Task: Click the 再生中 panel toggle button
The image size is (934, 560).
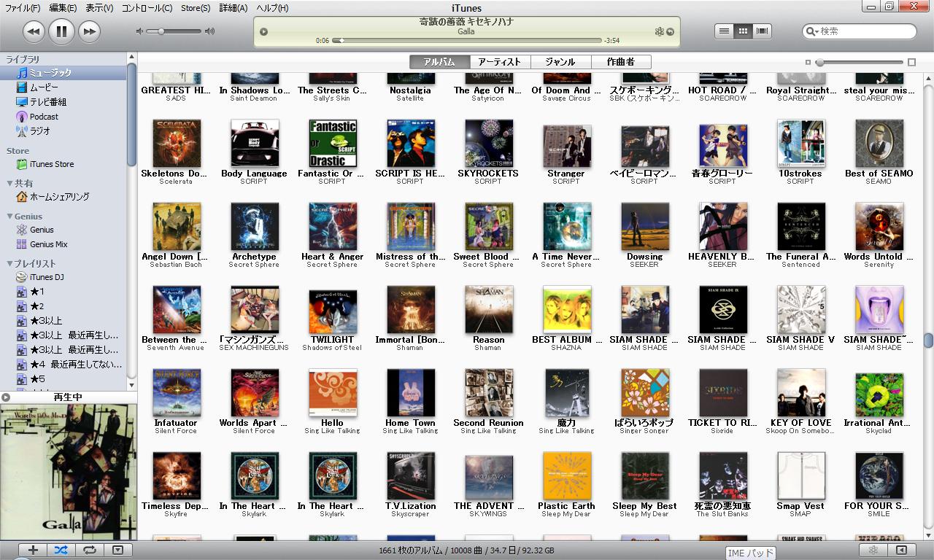Action: pyautogui.click(x=6, y=397)
